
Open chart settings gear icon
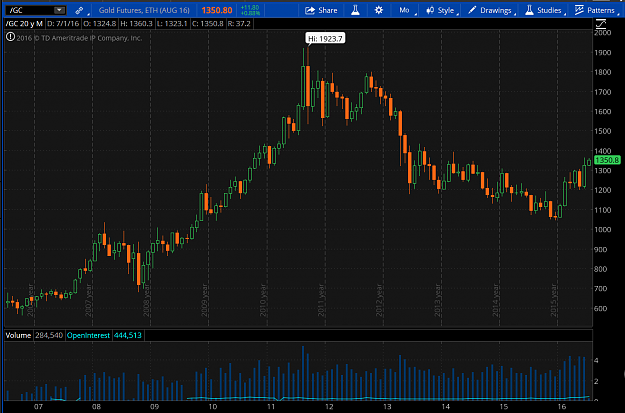pos(379,10)
